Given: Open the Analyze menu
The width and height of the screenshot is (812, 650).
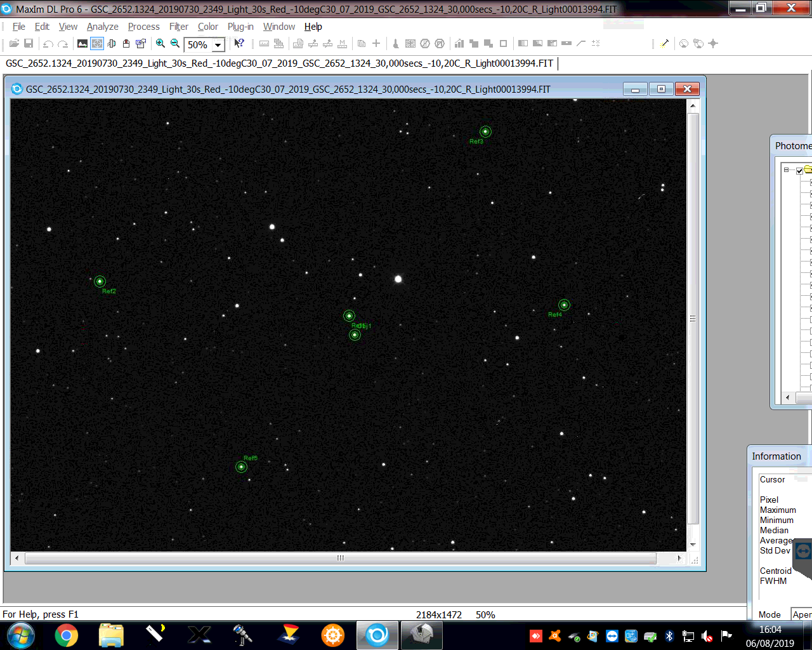Looking at the screenshot, I should click(102, 27).
